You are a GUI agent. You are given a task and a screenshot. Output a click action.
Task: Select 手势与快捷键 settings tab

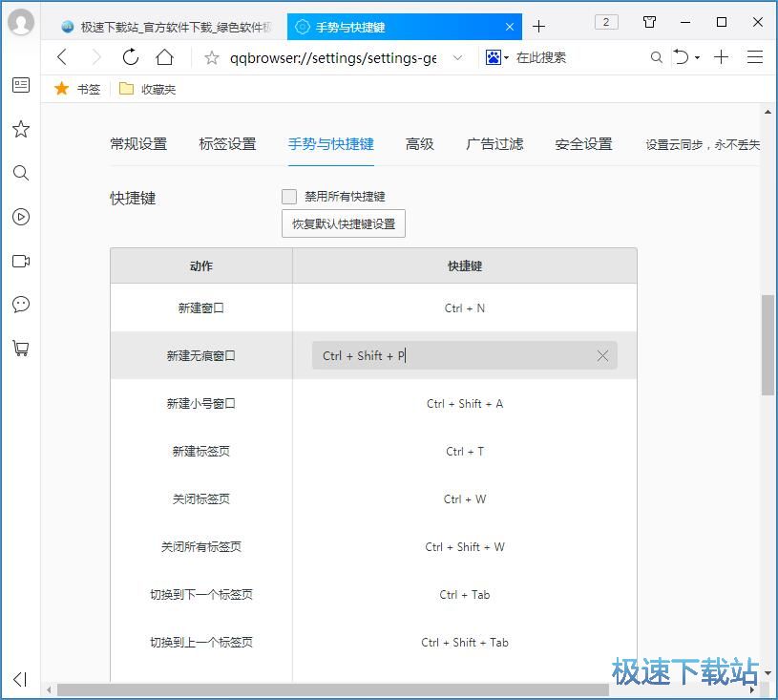(x=331, y=144)
